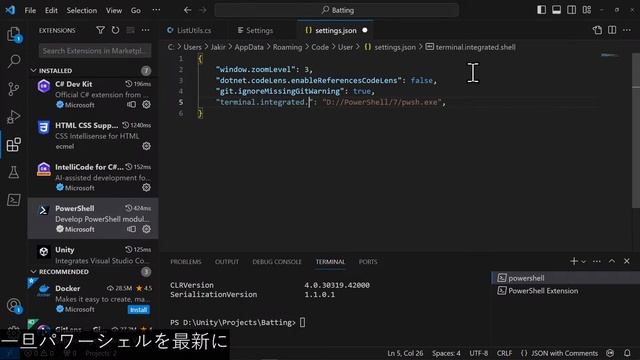Toggle secondary side bar visibility
Image resolution: width=640 pixels, height=360 pixels.
571,10
